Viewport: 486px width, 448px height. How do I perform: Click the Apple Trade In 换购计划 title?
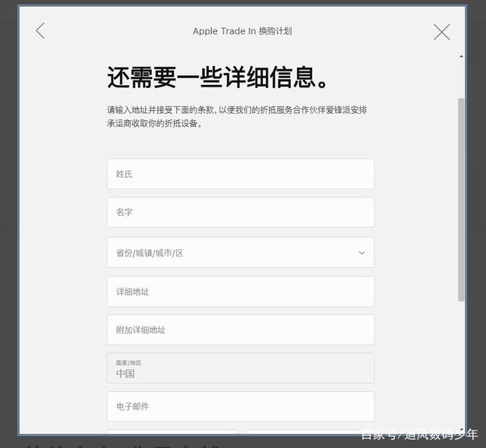(242, 31)
